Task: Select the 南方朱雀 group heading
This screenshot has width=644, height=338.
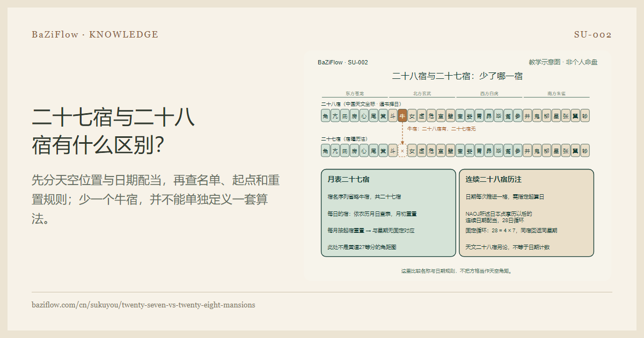Action: pyautogui.click(x=557, y=93)
